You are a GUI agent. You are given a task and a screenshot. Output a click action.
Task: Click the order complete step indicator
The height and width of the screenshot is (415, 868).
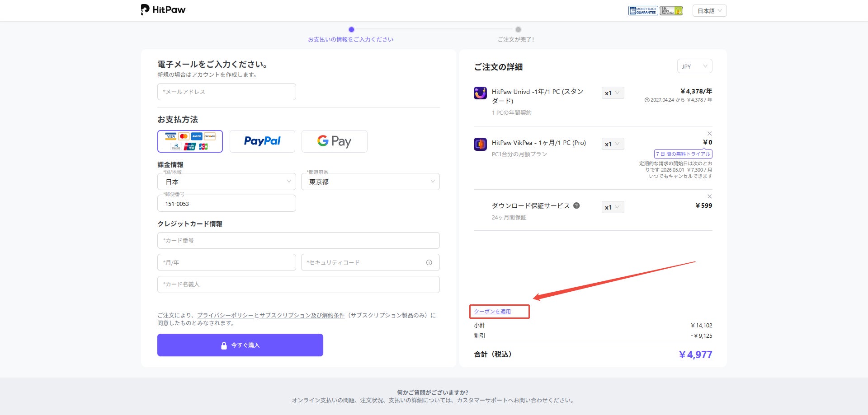point(518,30)
